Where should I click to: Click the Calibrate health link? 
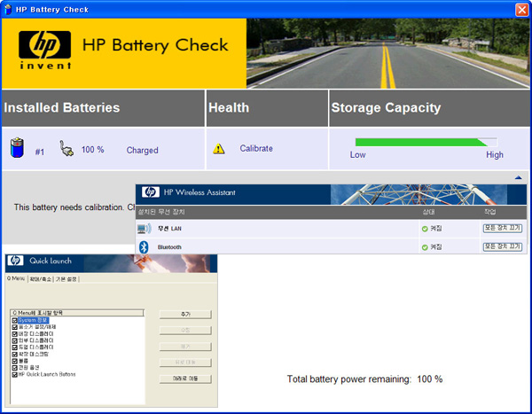click(x=256, y=149)
